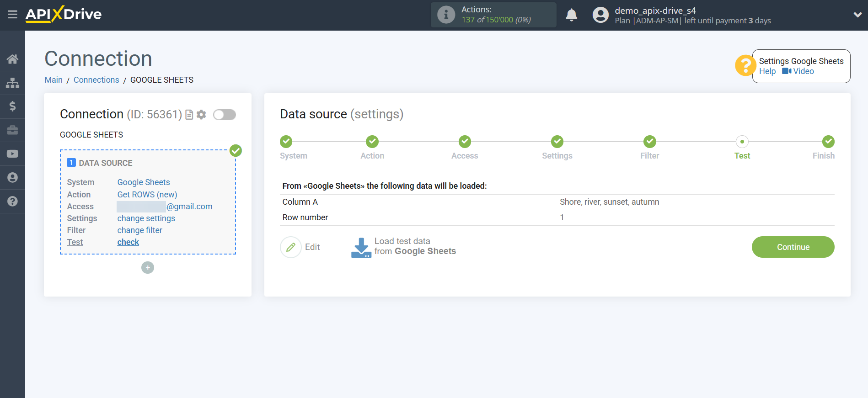The width and height of the screenshot is (868, 398).
Task: Click the notifications bell icon
Action: (571, 15)
